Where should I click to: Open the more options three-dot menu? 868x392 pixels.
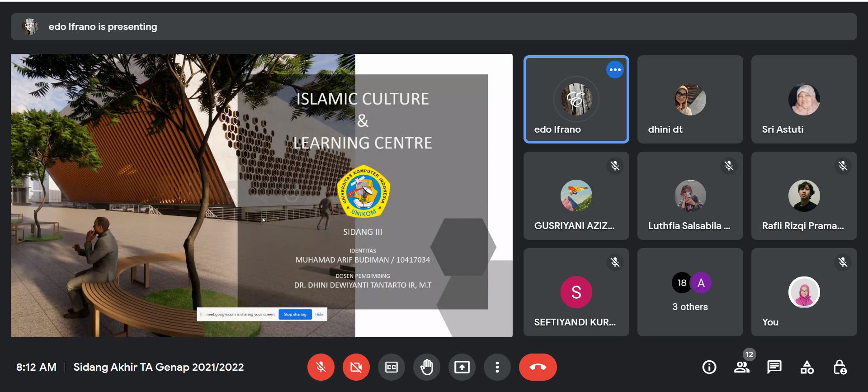click(x=497, y=367)
